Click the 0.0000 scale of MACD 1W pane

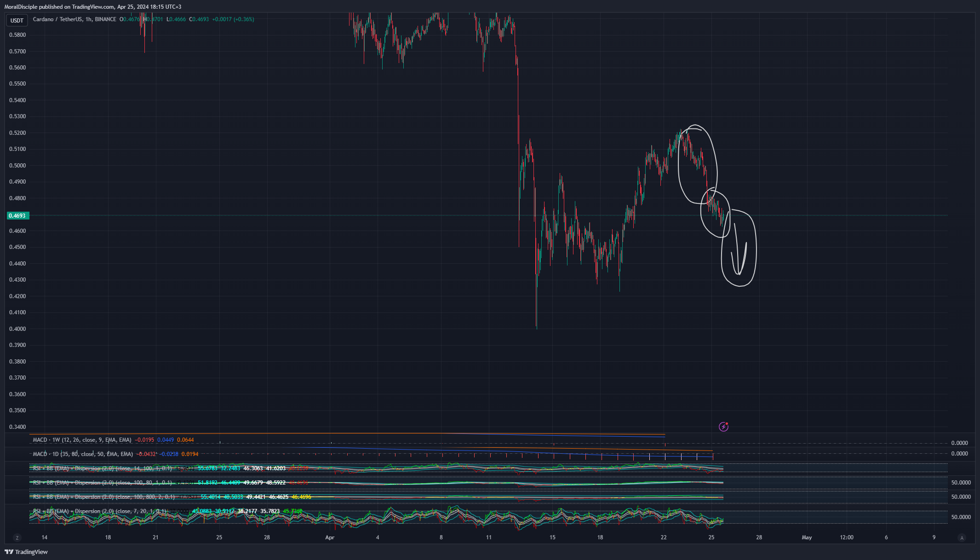tap(960, 443)
